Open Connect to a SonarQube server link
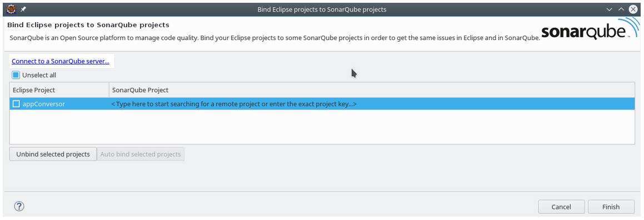The height and width of the screenshot is (220, 644). [x=61, y=61]
